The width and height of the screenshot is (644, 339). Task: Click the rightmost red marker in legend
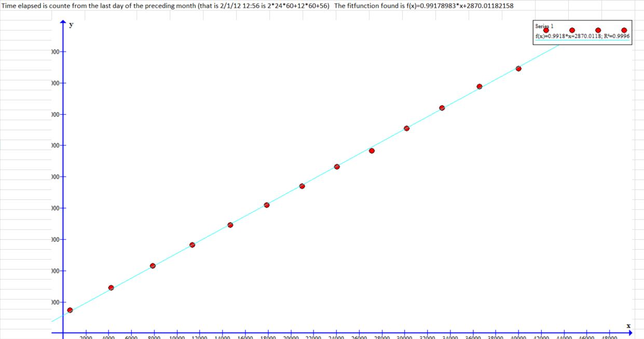(x=624, y=31)
